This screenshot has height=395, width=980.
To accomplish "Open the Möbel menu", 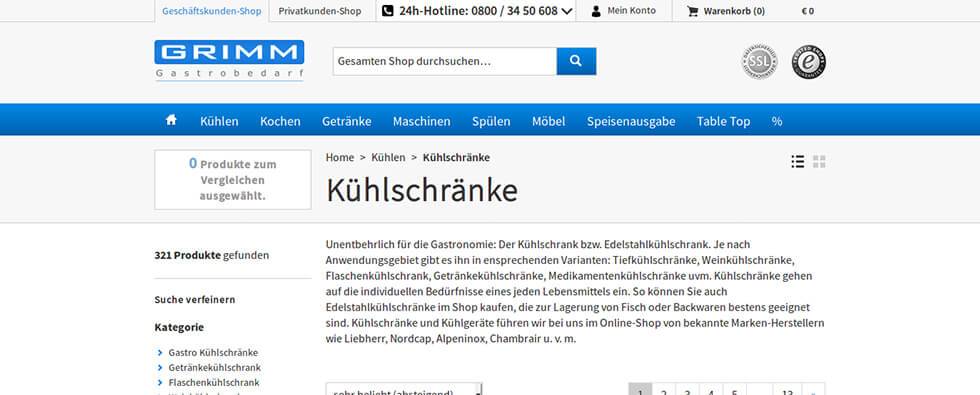I will pos(549,121).
